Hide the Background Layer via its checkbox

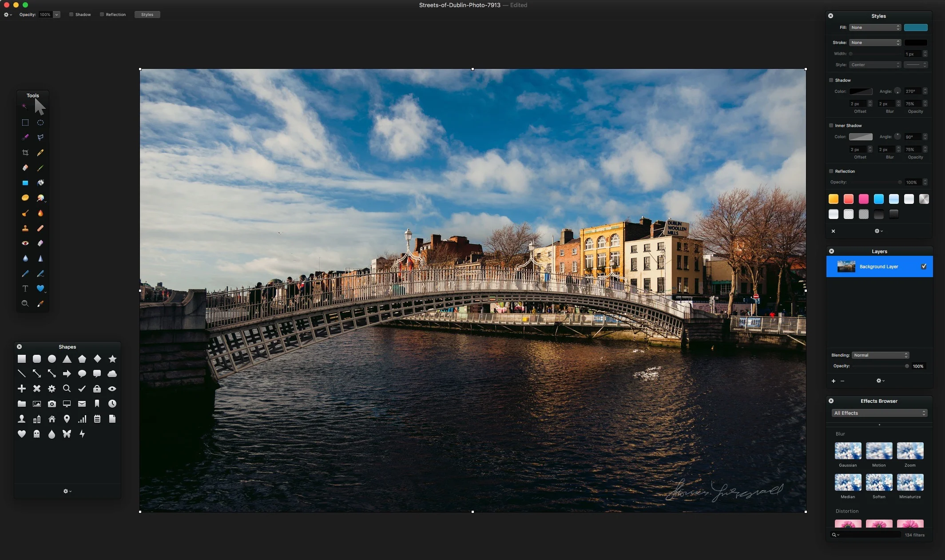click(924, 266)
